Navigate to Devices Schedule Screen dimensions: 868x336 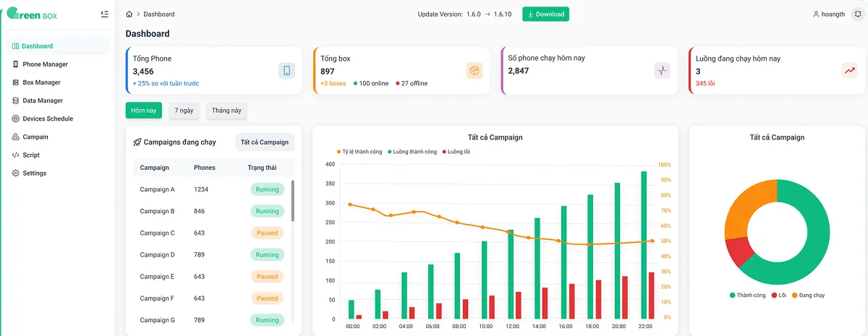[56, 119]
